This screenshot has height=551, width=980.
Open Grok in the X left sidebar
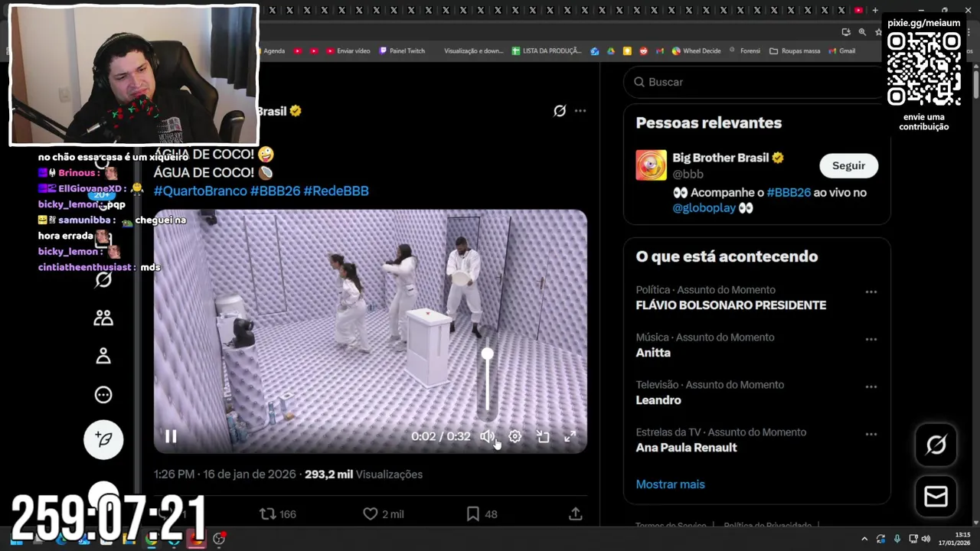click(x=103, y=279)
